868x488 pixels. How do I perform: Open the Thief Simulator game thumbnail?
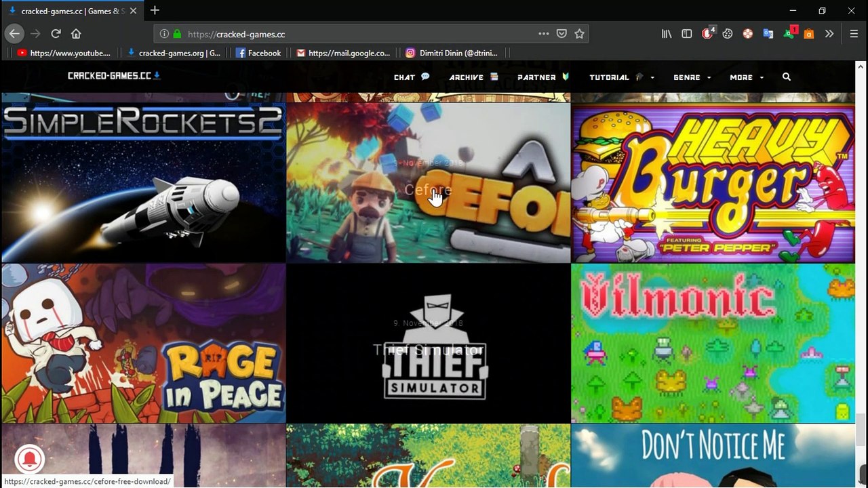tap(429, 343)
